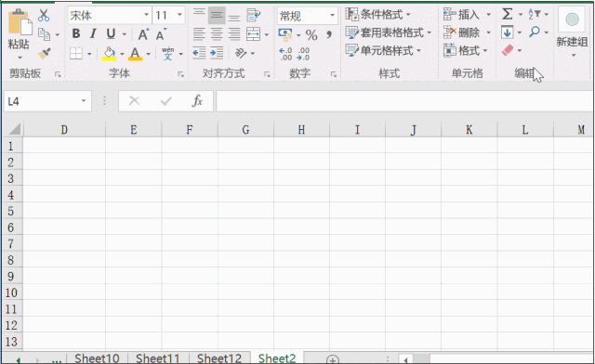Click inside the formula bar
595x364 pixels.
tap(405, 101)
